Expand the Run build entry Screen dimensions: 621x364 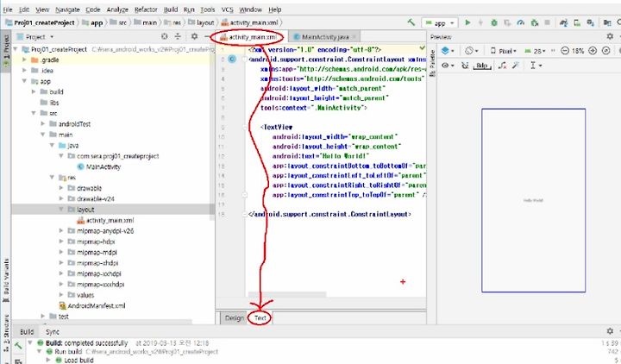pyautogui.click(x=39, y=351)
